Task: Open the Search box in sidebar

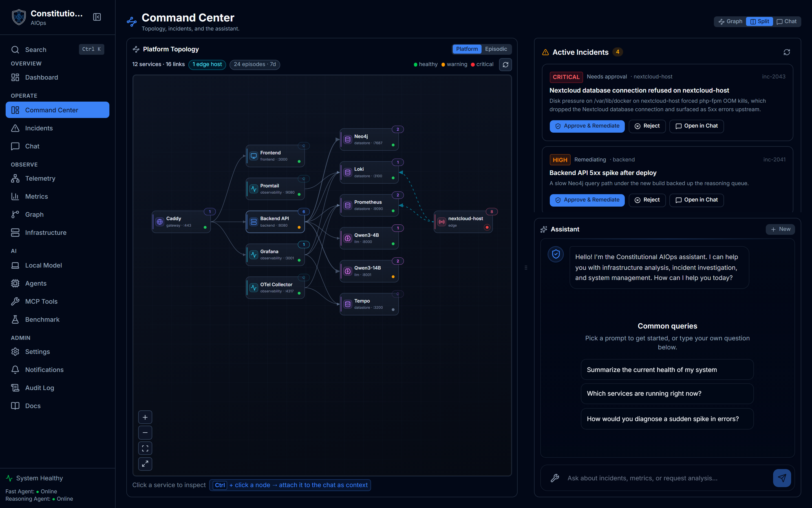Action: tap(58, 50)
